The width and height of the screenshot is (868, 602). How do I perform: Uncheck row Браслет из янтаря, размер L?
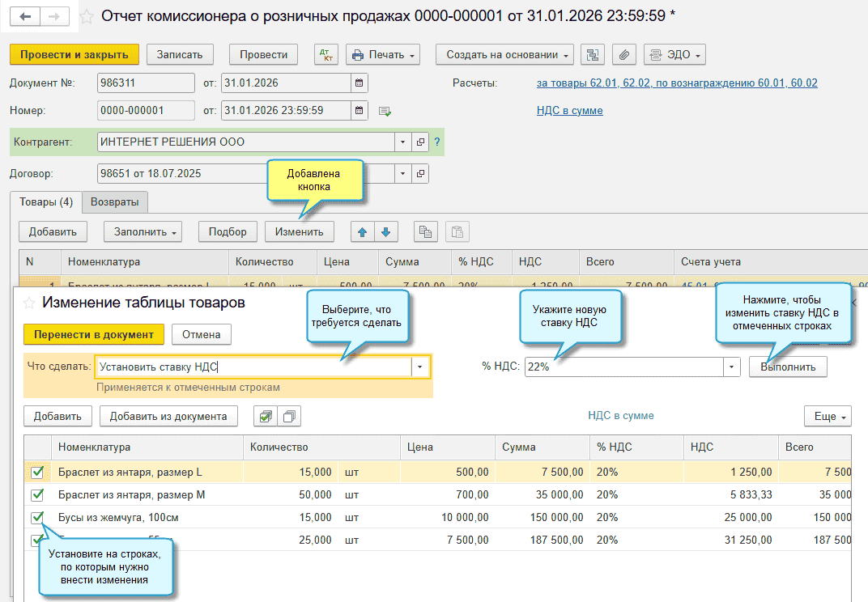[x=37, y=472]
